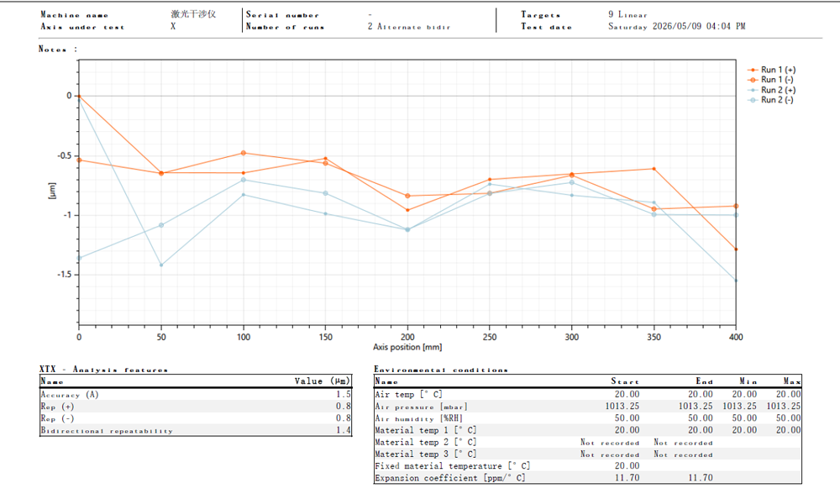Click the '[µm]' vertical axis title
840x504 pixels.
(52, 191)
